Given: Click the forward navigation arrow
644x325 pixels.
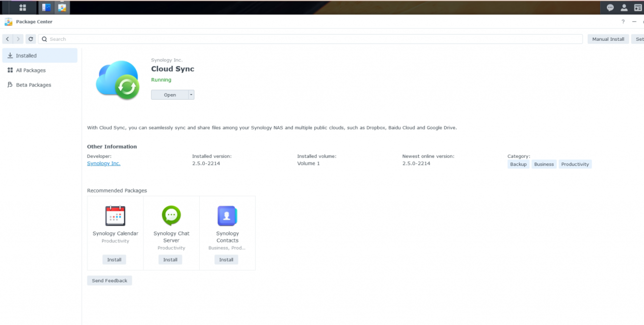Looking at the screenshot, I should point(18,39).
